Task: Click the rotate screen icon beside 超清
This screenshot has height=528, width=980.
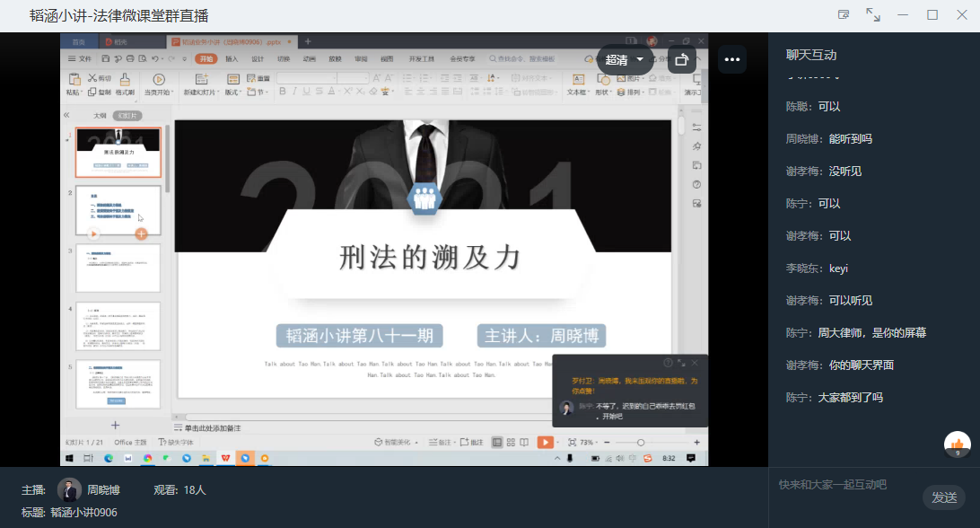Action: pos(681,59)
